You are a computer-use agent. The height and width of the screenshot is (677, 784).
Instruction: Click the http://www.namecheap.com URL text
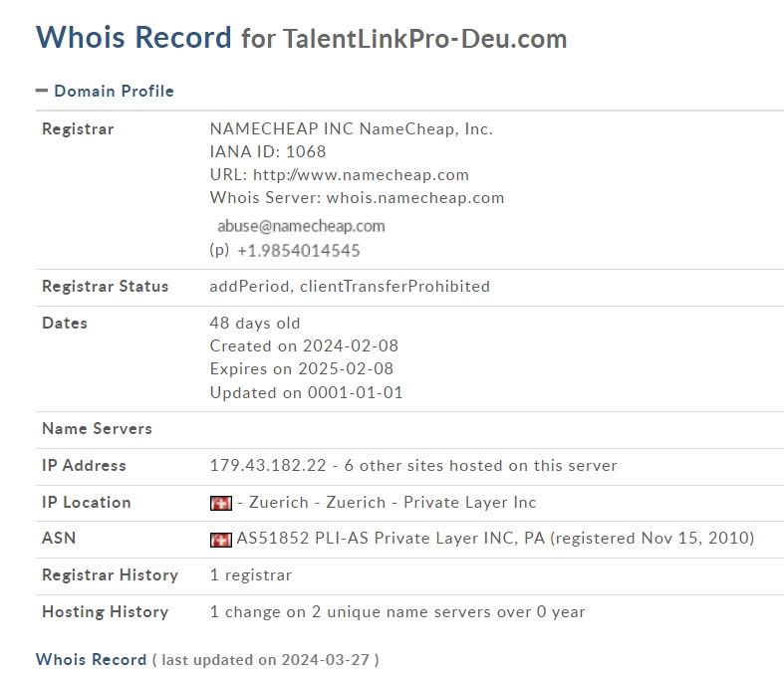tap(361, 175)
